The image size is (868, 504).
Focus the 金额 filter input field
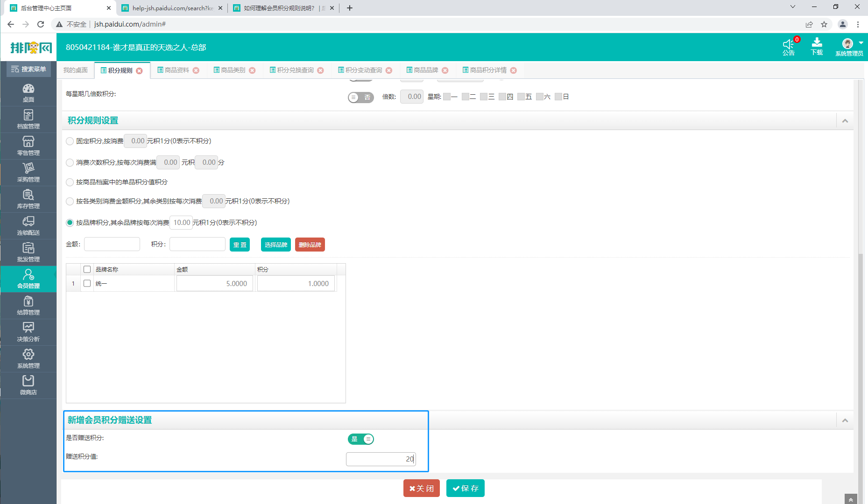pyautogui.click(x=112, y=244)
